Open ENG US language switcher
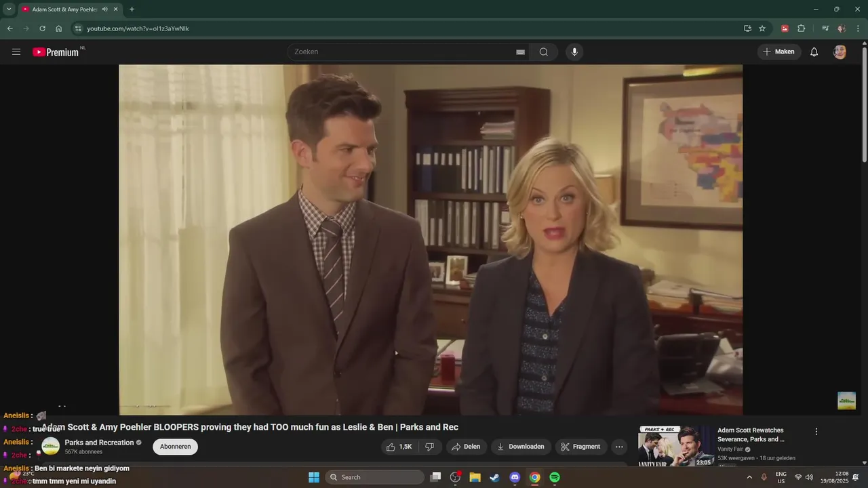This screenshot has height=488, width=868. pos(781,477)
